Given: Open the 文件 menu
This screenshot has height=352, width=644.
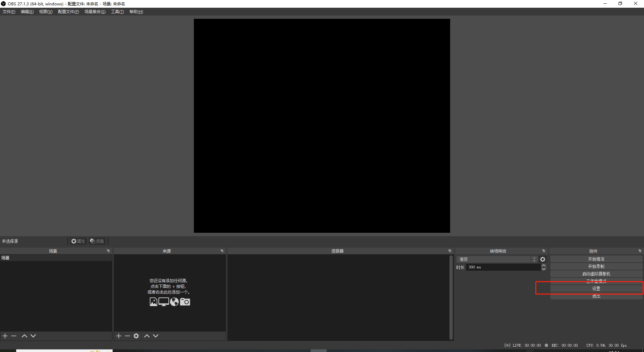Looking at the screenshot, I should pos(9,12).
